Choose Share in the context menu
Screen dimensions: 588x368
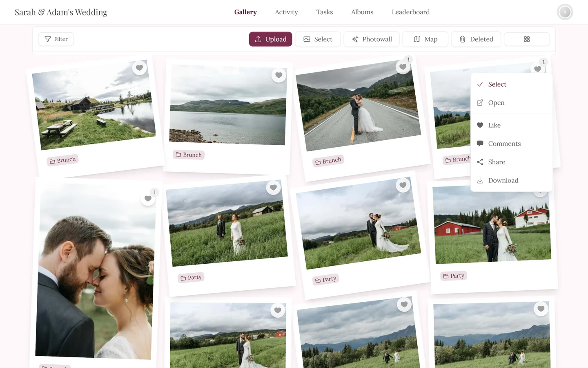point(512,162)
